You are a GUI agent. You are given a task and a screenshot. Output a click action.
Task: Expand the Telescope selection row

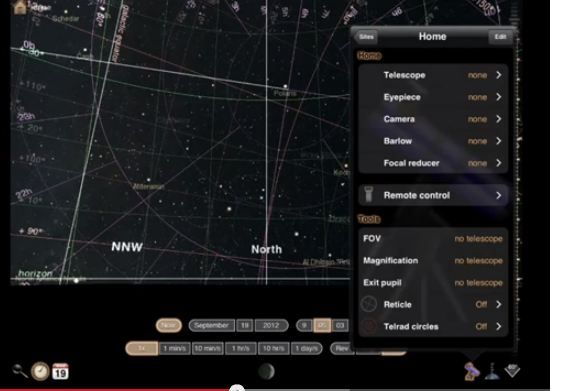pos(433,75)
